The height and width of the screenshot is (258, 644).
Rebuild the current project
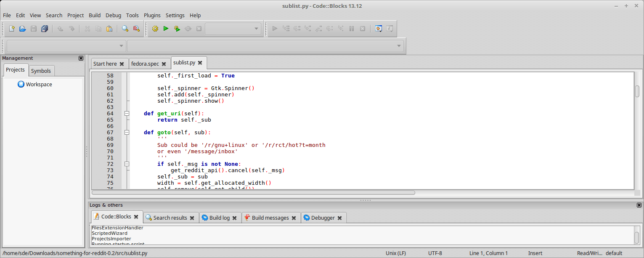[188, 28]
